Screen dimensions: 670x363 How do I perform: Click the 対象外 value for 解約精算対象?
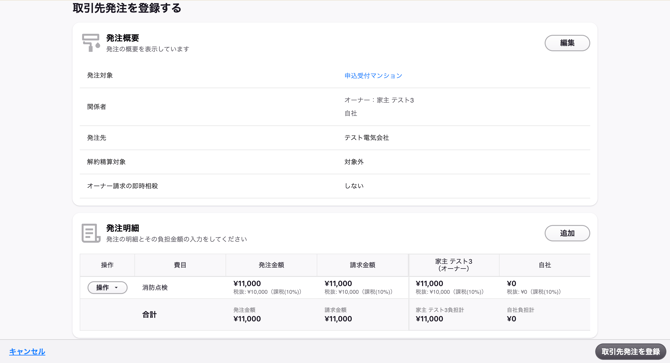point(354,162)
